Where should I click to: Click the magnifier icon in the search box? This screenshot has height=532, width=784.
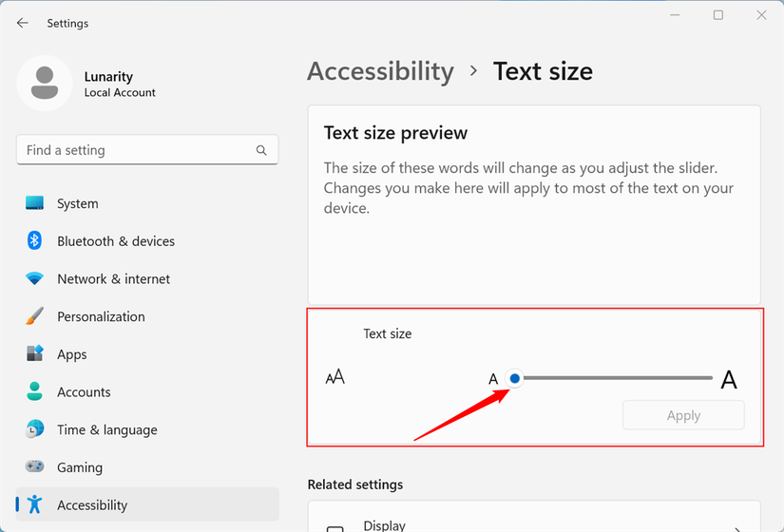pos(261,150)
